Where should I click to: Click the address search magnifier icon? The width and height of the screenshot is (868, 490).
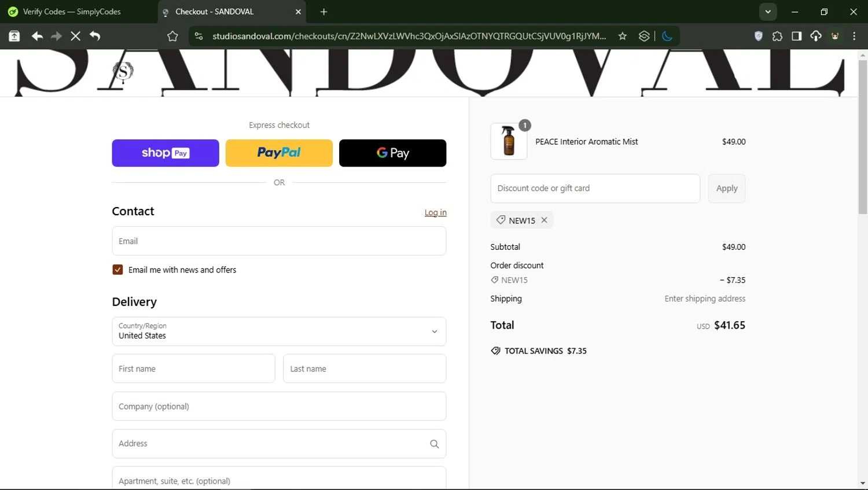click(x=435, y=444)
